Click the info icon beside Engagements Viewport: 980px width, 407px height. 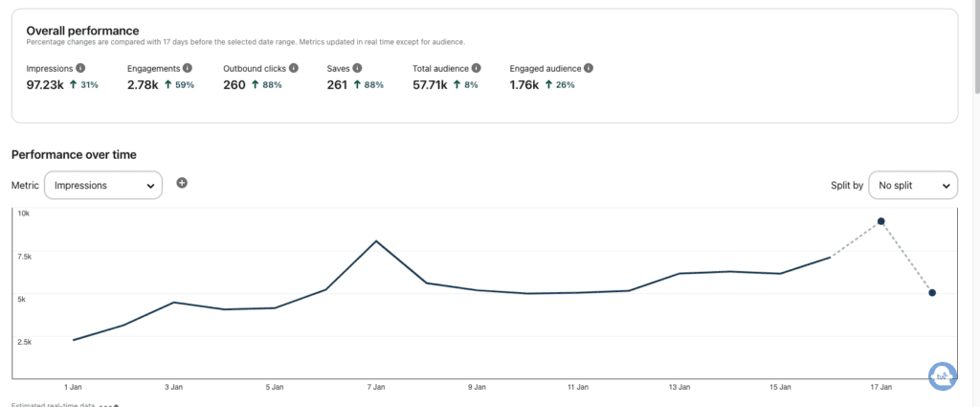[188, 68]
